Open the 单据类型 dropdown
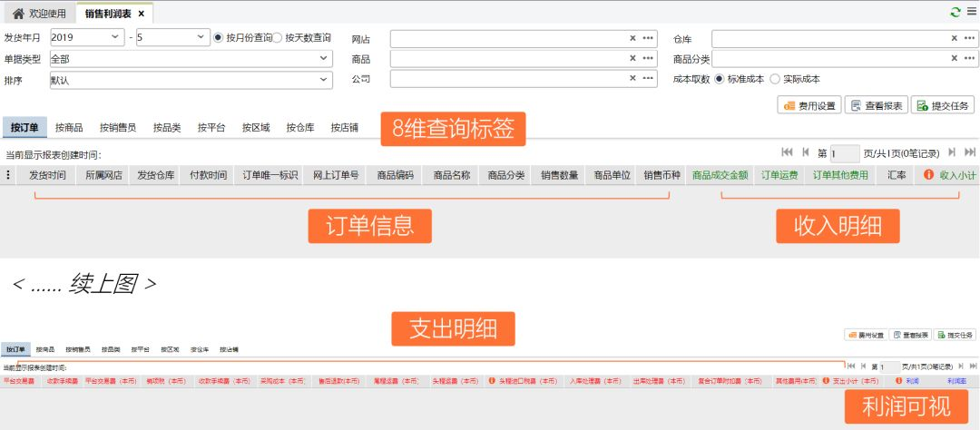 click(x=324, y=58)
